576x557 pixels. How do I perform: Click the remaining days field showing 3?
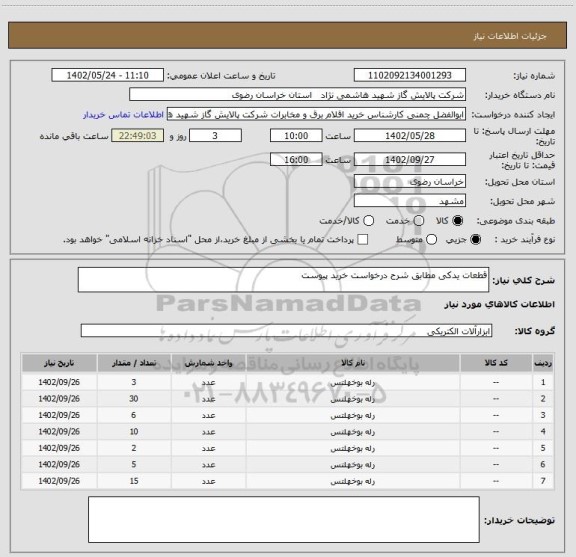[215, 136]
